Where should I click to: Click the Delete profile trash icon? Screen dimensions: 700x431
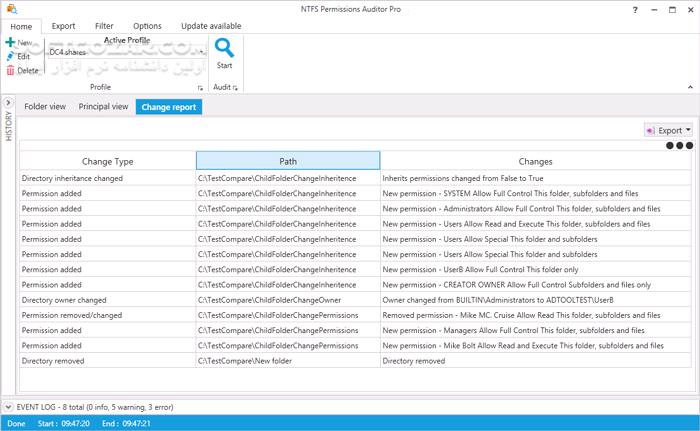tap(10, 71)
